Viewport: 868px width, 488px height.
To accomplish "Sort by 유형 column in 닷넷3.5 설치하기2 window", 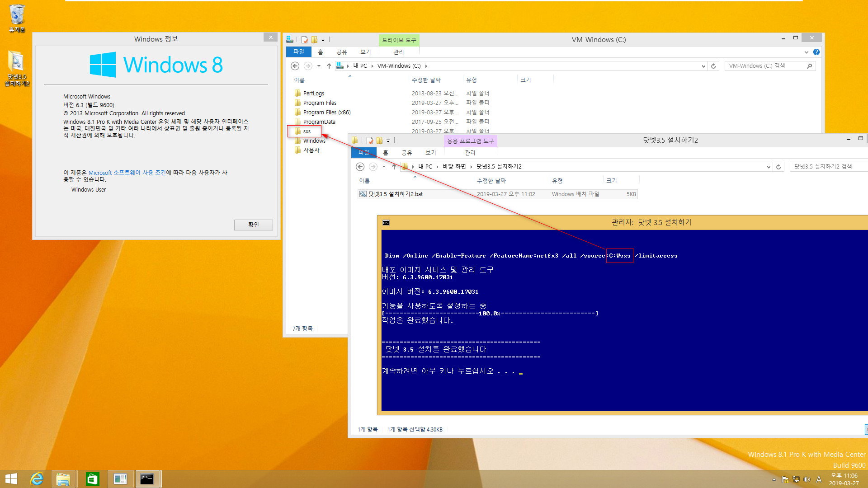I will (x=557, y=181).
